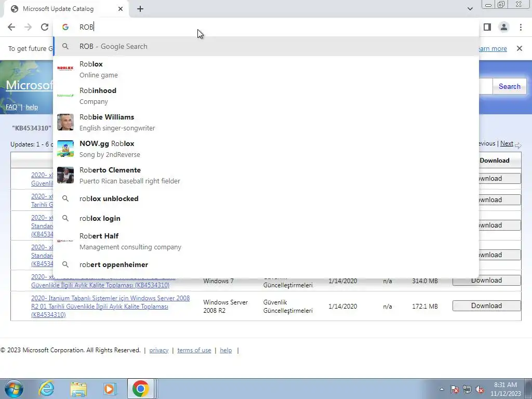Toggle the browser side panel icon
The width and height of the screenshot is (532, 399).
[487, 27]
